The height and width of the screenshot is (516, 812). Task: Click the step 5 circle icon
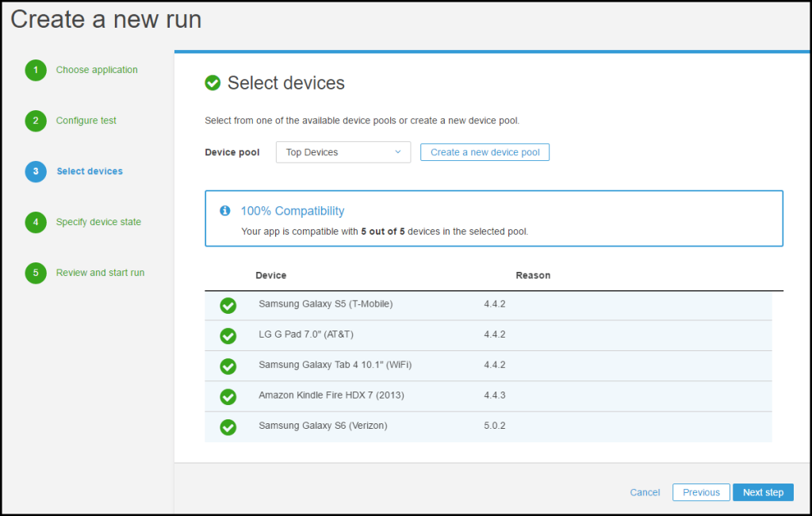(36, 273)
